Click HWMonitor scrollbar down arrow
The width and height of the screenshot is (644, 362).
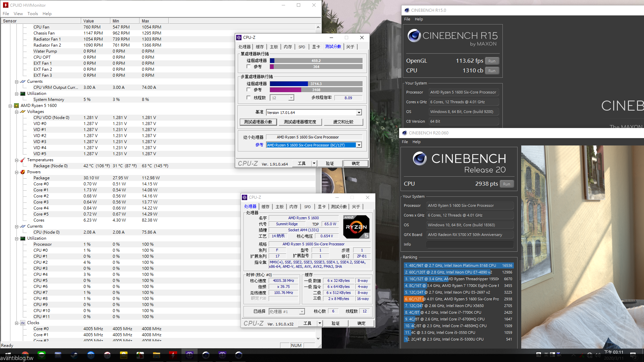pos(318,339)
